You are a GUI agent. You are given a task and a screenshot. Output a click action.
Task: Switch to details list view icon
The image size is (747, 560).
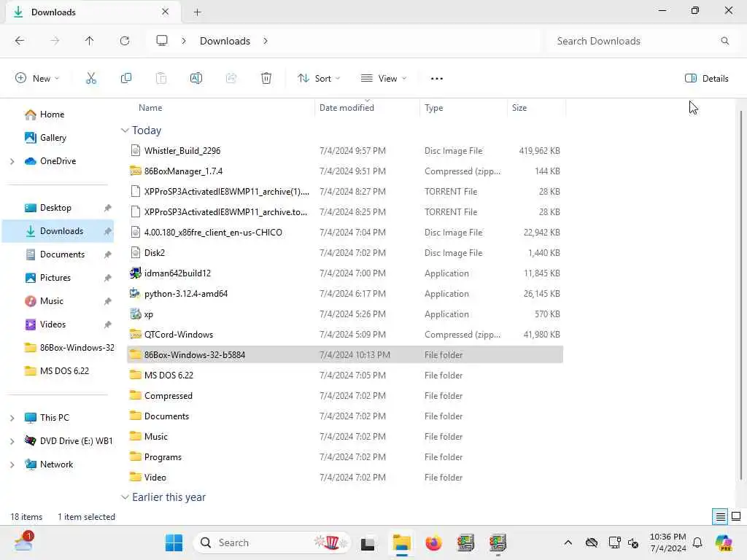[720, 516]
